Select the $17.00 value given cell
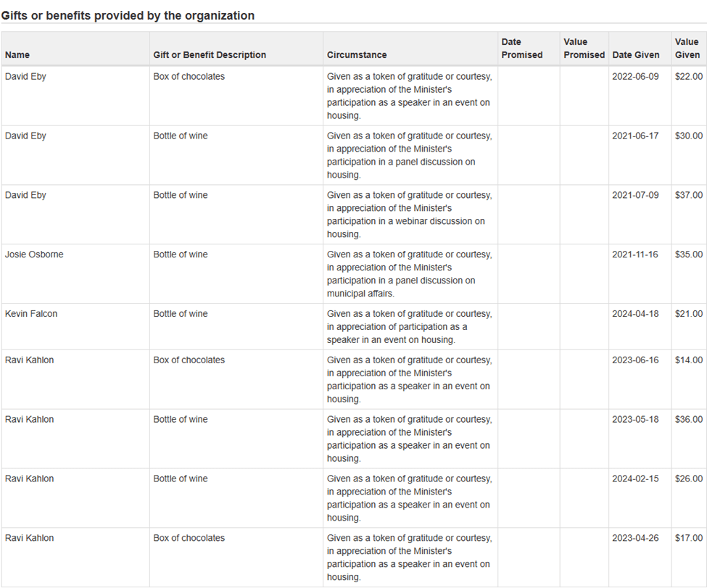This screenshot has height=588, width=707. point(688,539)
